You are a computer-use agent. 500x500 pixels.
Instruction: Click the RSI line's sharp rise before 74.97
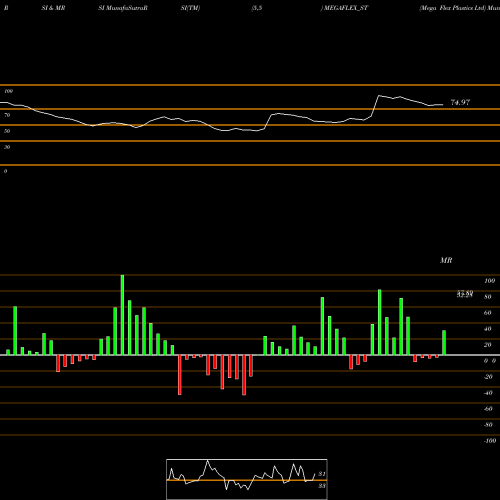[375, 106]
